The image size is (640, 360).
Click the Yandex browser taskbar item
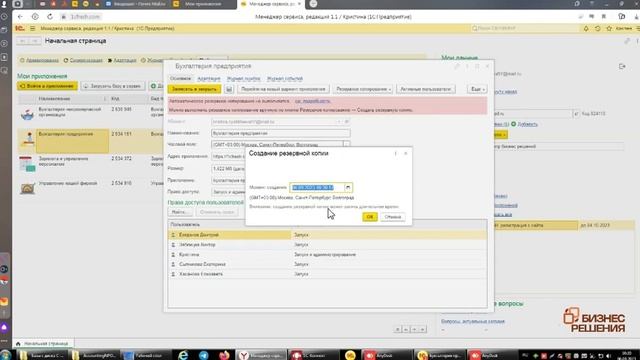[x=260, y=355]
